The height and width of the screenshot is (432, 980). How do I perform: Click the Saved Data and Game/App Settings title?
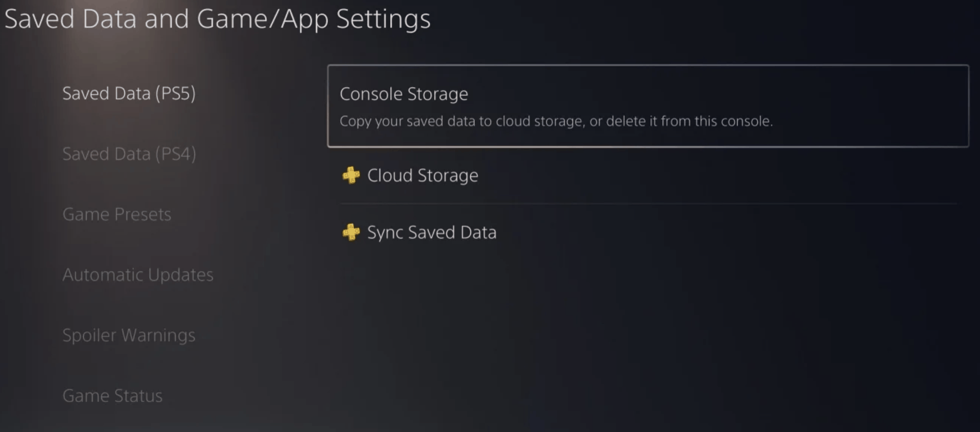(218, 19)
